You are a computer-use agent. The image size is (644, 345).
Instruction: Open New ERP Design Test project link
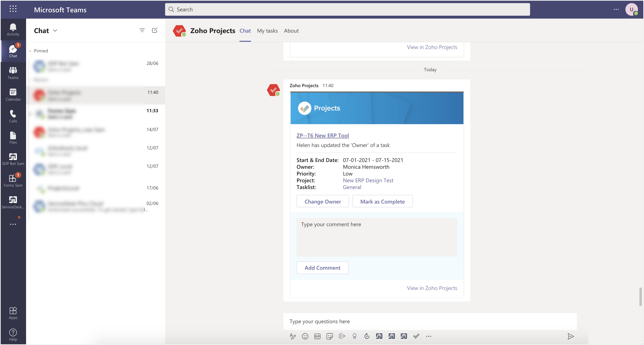(368, 180)
